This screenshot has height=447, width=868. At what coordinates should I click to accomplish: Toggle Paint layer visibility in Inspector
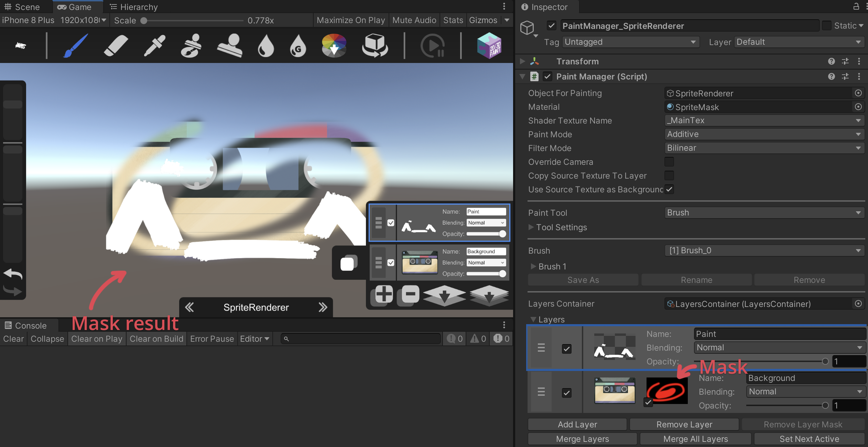pyautogui.click(x=567, y=349)
